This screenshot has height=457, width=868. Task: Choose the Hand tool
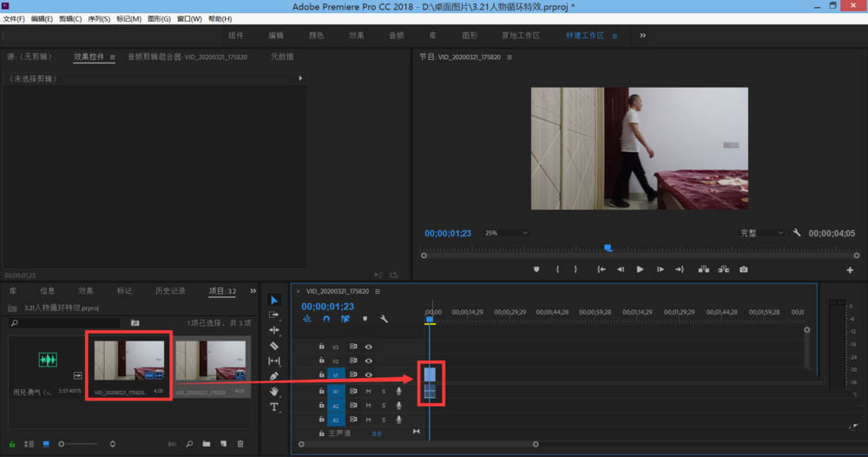click(x=274, y=392)
